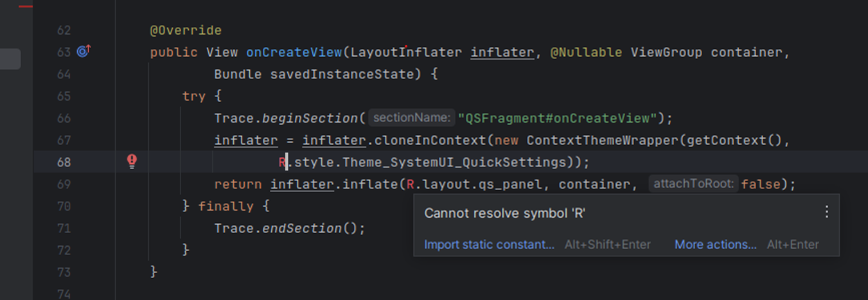Click the @Override annotation
The height and width of the screenshot is (300, 868).
click(x=186, y=30)
